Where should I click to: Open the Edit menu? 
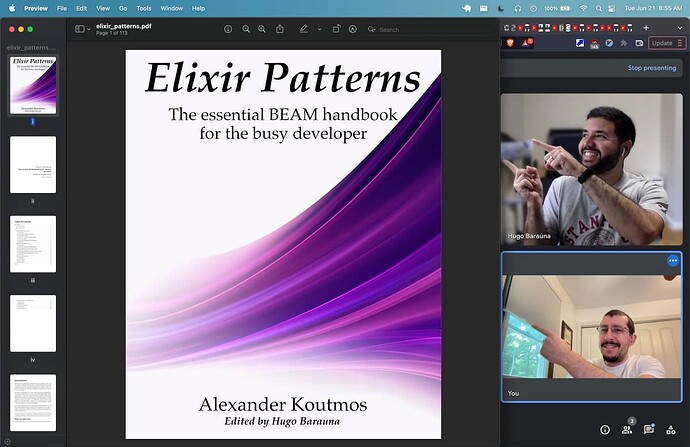81,8
